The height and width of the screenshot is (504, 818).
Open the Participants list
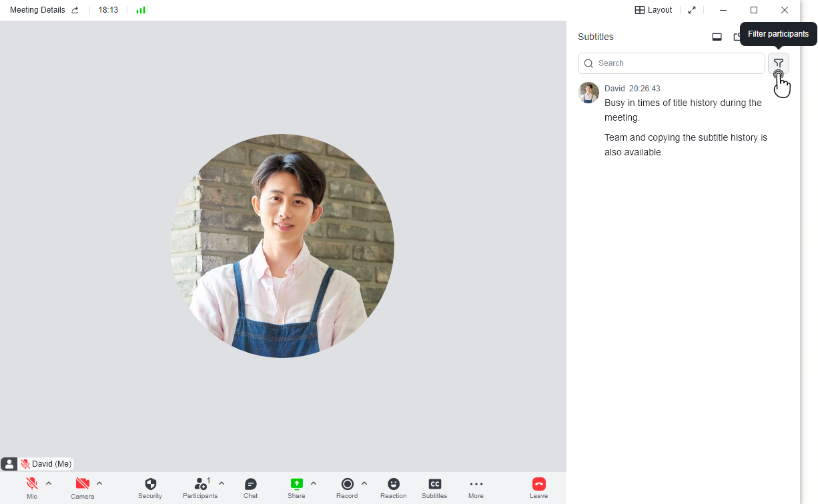click(x=199, y=485)
